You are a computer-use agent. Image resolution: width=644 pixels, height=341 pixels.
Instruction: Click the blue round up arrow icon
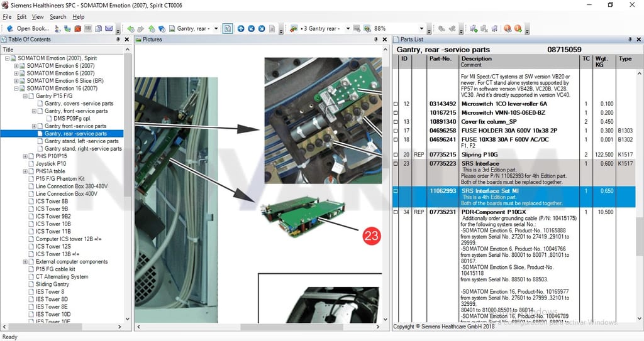pos(241,28)
